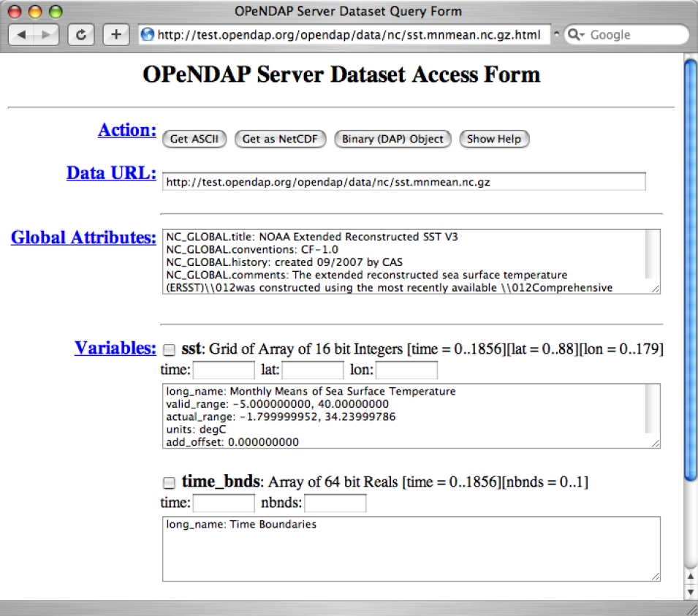Viewport: 698px width, 616px height.
Task: Click the browser address bar URL
Action: (349, 35)
